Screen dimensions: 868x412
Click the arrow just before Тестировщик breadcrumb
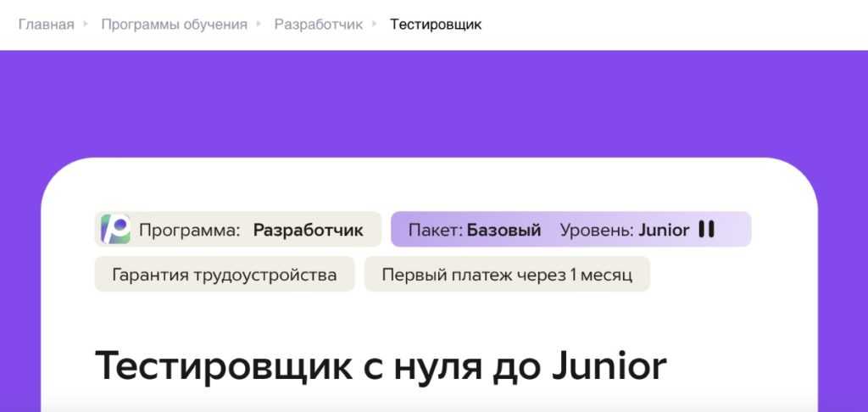coord(375,24)
